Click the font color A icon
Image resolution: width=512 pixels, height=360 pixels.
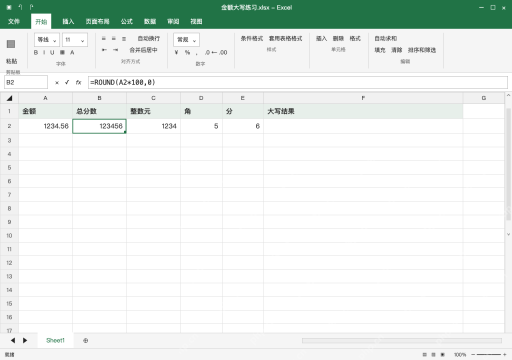pyautogui.click(x=72, y=52)
